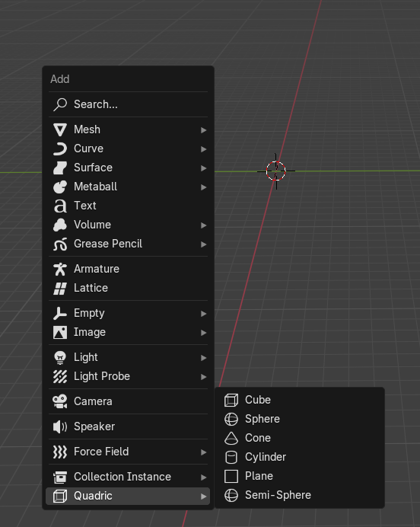The width and height of the screenshot is (420, 527).
Task: Click the Empty axes icon
Action: click(x=60, y=313)
